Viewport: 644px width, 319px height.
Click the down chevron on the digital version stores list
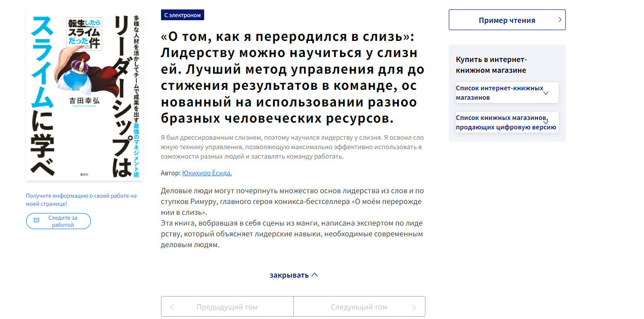[546, 122]
